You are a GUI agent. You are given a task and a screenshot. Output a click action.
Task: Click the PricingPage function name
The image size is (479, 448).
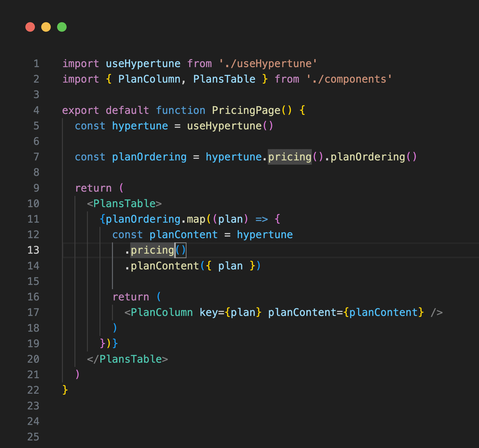(246, 110)
